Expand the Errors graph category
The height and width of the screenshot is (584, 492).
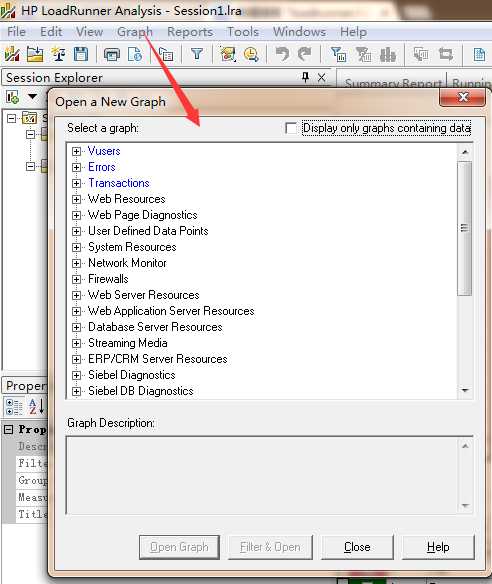click(x=76, y=167)
